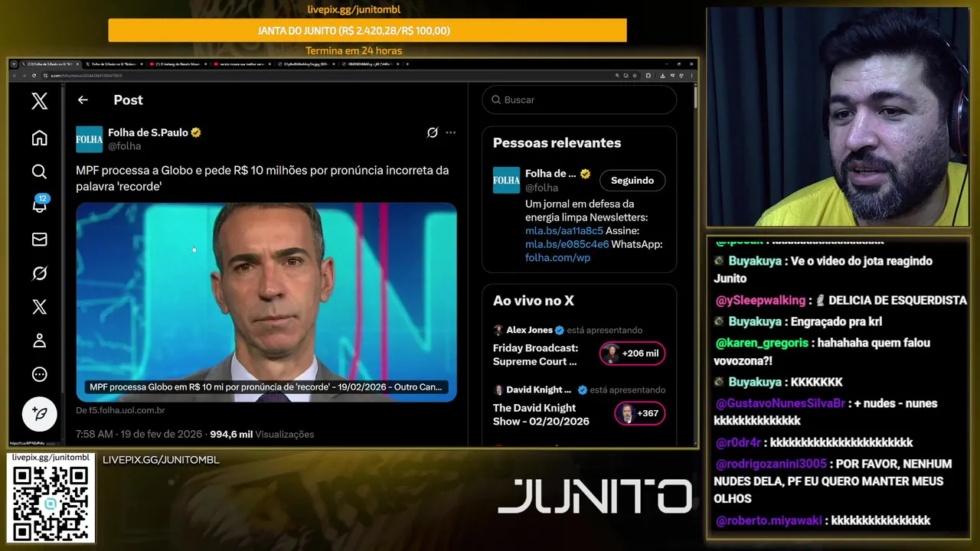Open link mla.bs/aa11a8c5
The height and width of the screenshot is (551, 980).
click(564, 230)
